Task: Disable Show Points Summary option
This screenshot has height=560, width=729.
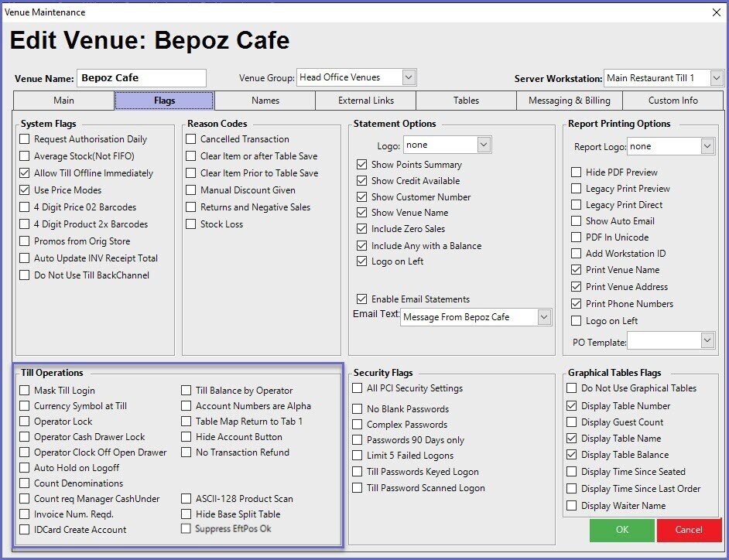Action: click(x=361, y=165)
